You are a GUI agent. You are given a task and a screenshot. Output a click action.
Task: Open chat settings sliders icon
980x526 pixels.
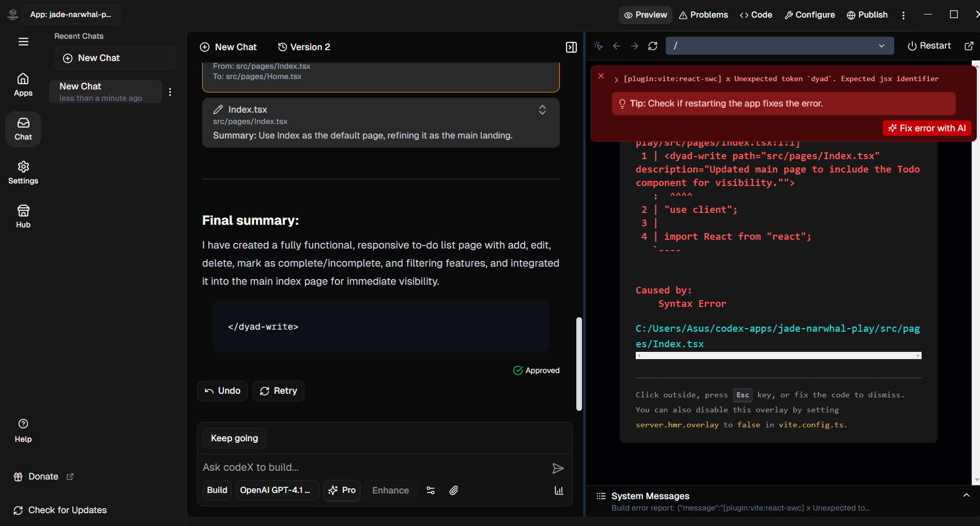coord(431,490)
